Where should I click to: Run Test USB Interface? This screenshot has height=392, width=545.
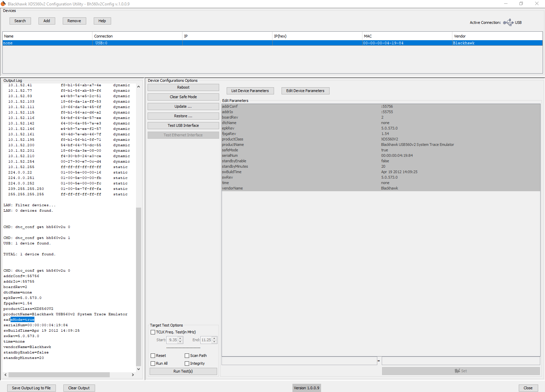[x=183, y=125]
